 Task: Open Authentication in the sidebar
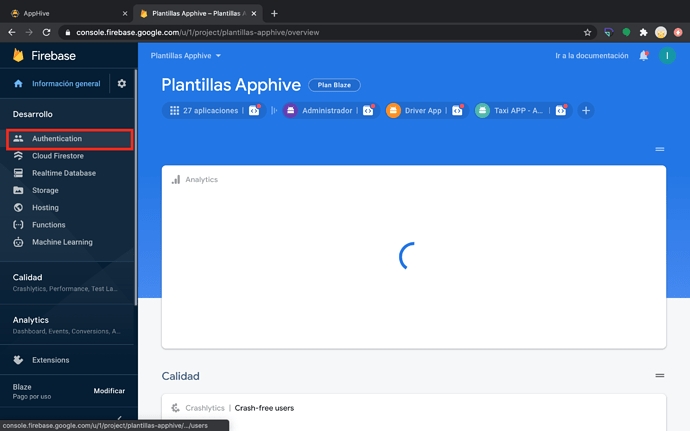pos(57,139)
